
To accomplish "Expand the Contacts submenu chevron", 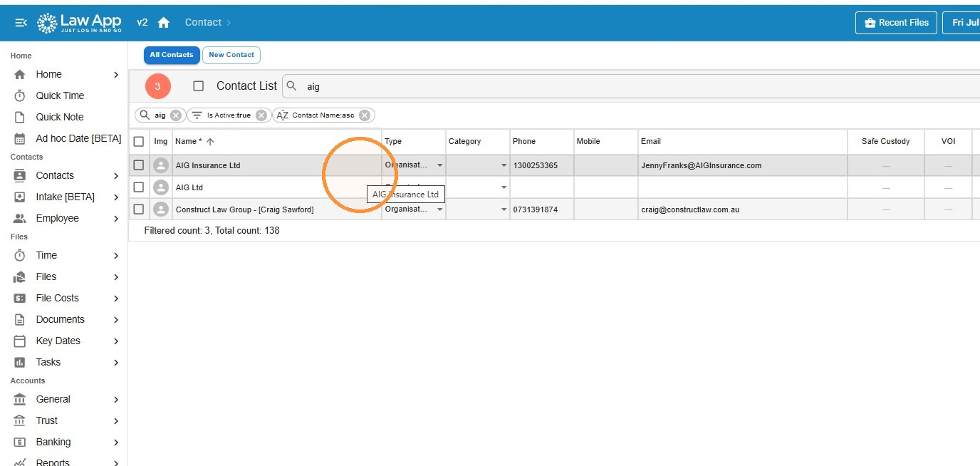I will [116, 175].
